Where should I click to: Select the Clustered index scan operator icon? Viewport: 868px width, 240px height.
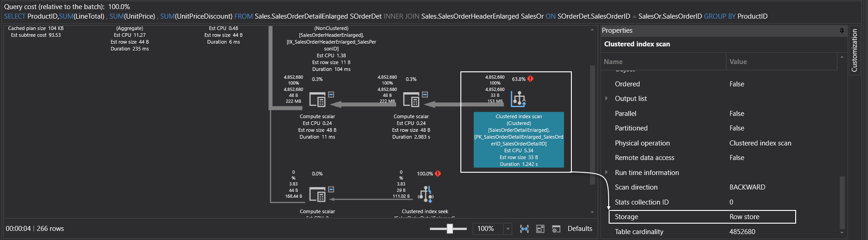pyautogui.click(x=518, y=99)
